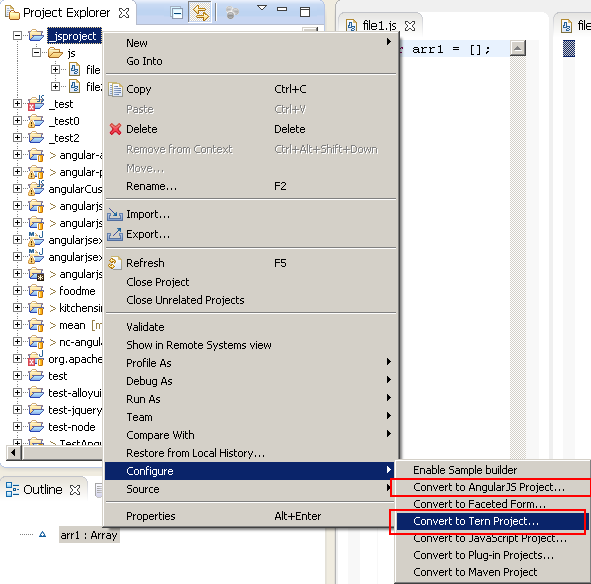Click the Refresh icon
The width and height of the screenshot is (591, 584).
(x=115, y=263)
